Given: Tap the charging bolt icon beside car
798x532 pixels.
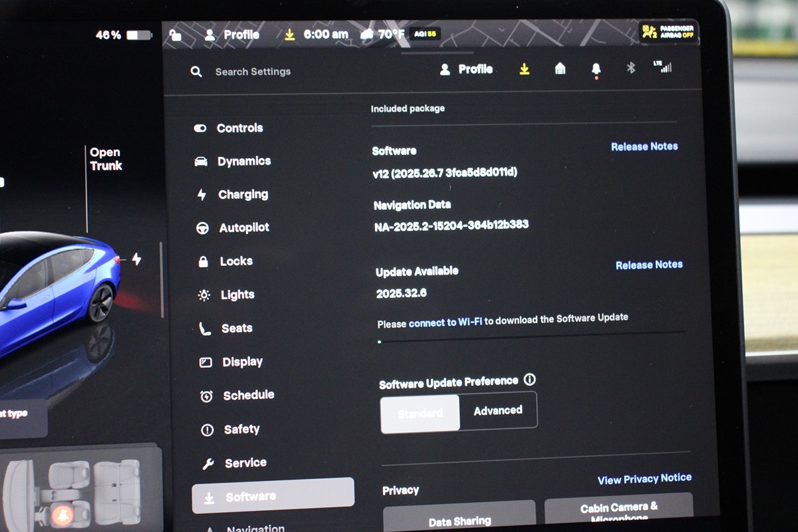Looking at the screenshot, I should [136, 259].
